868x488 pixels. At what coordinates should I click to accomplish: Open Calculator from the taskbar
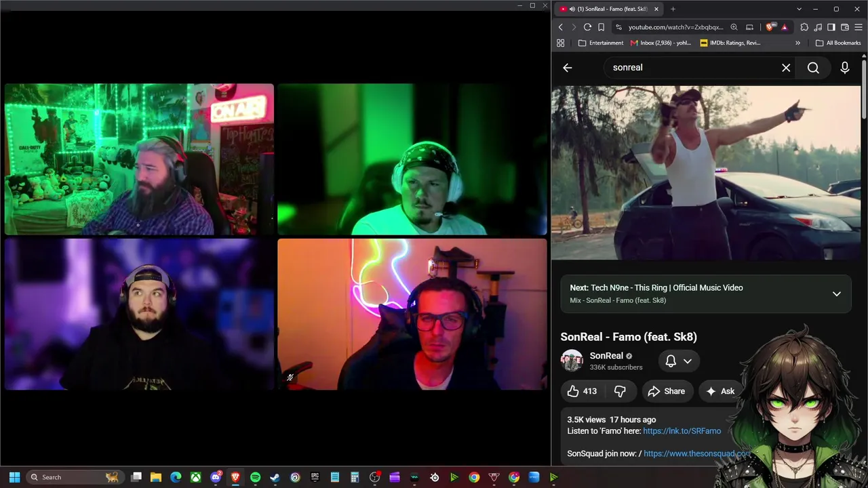pyautogui.click(x=355, y=477)
